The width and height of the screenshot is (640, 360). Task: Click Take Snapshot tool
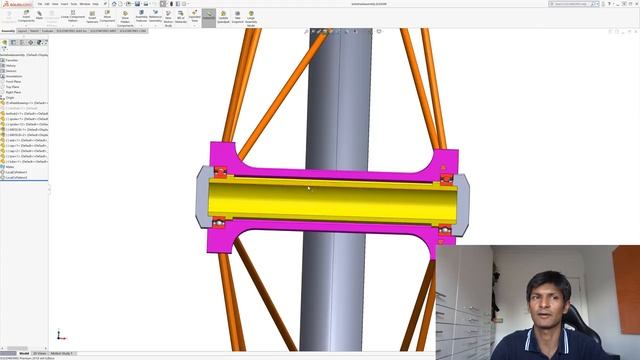click(x=238, y=17)
